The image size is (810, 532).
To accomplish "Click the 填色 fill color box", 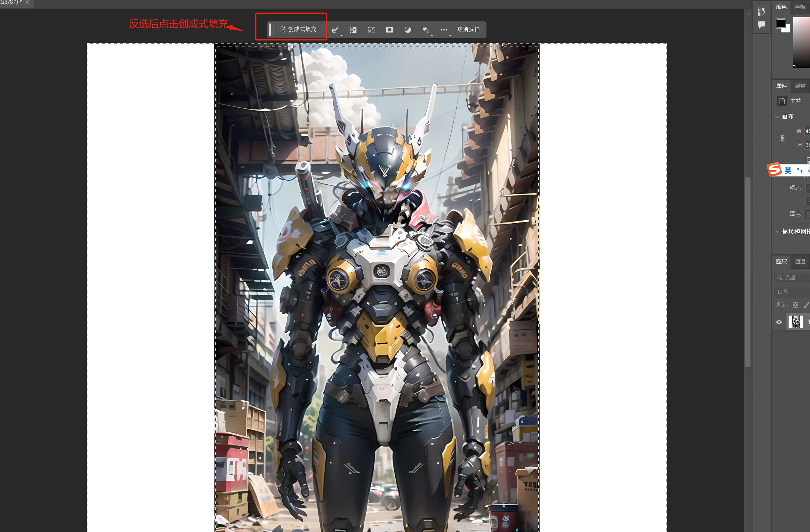I will [x=808, y=214].
